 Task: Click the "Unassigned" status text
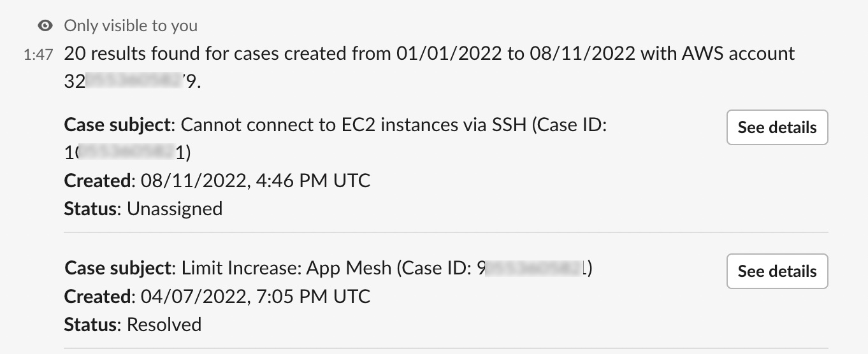[x=175, y=209]
